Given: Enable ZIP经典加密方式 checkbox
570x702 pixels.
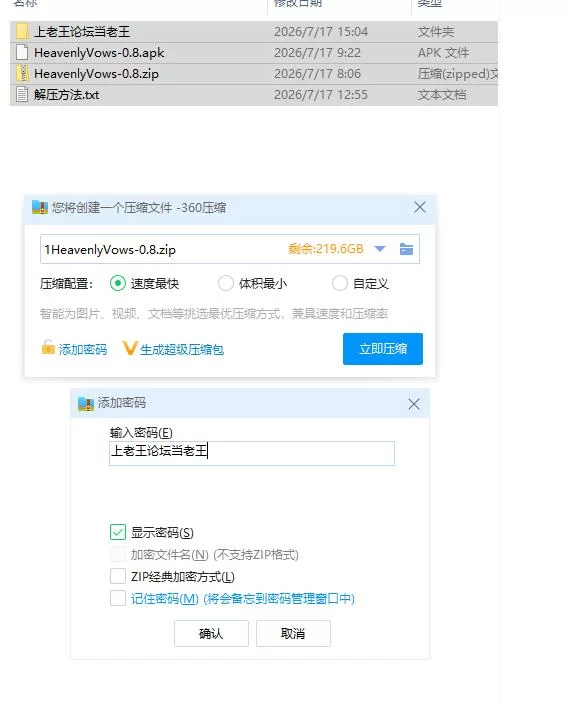Looking at the screenshot, I should pos(118,576).
